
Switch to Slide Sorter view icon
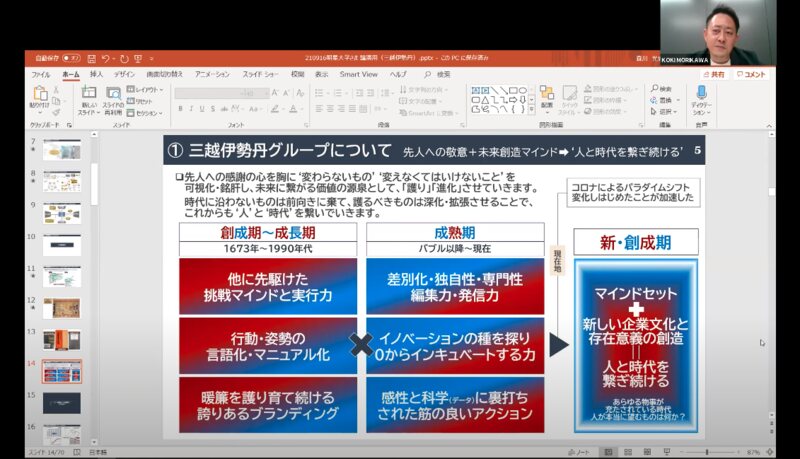627,452
